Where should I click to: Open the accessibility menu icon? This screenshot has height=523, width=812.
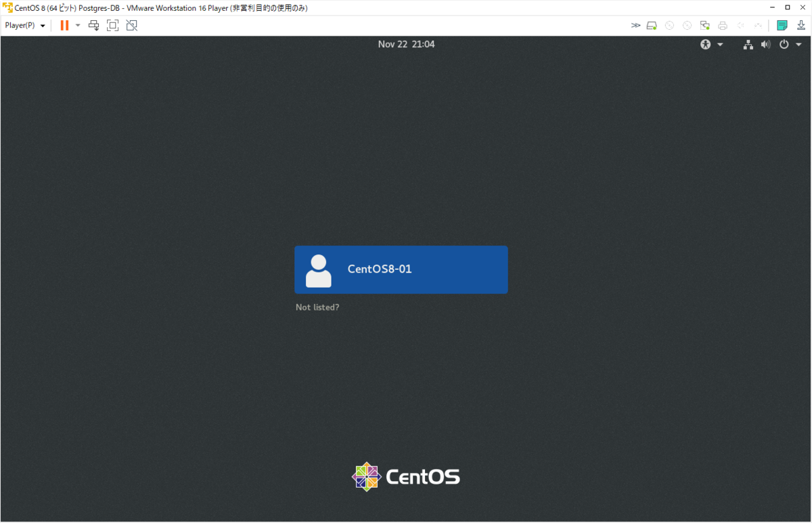(x=706, y=45)
